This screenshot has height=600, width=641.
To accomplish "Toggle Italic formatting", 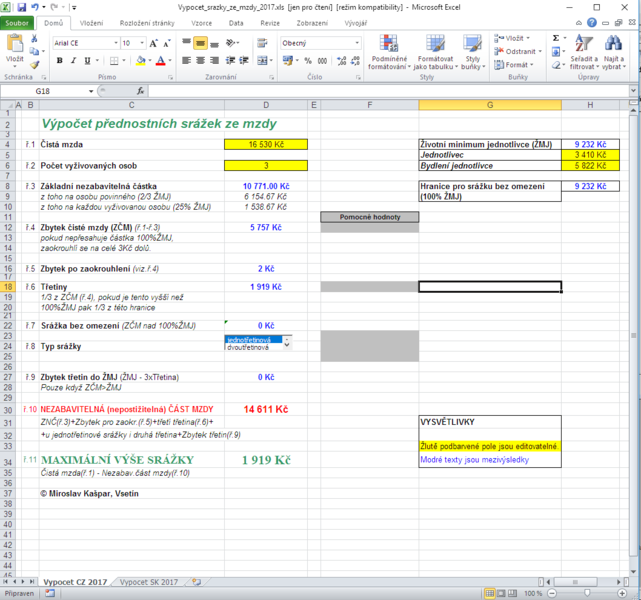I will click(74, 60).
